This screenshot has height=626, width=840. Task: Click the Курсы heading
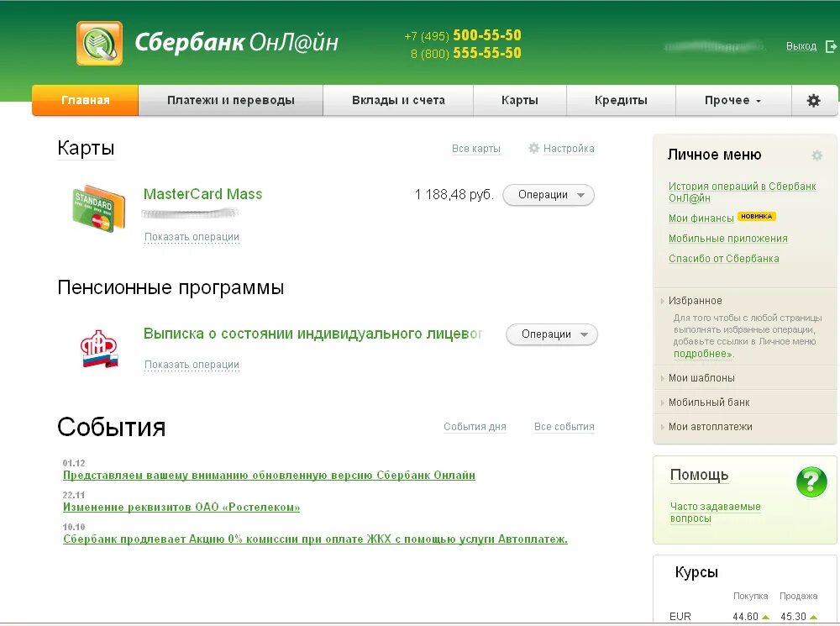[696, 572]
